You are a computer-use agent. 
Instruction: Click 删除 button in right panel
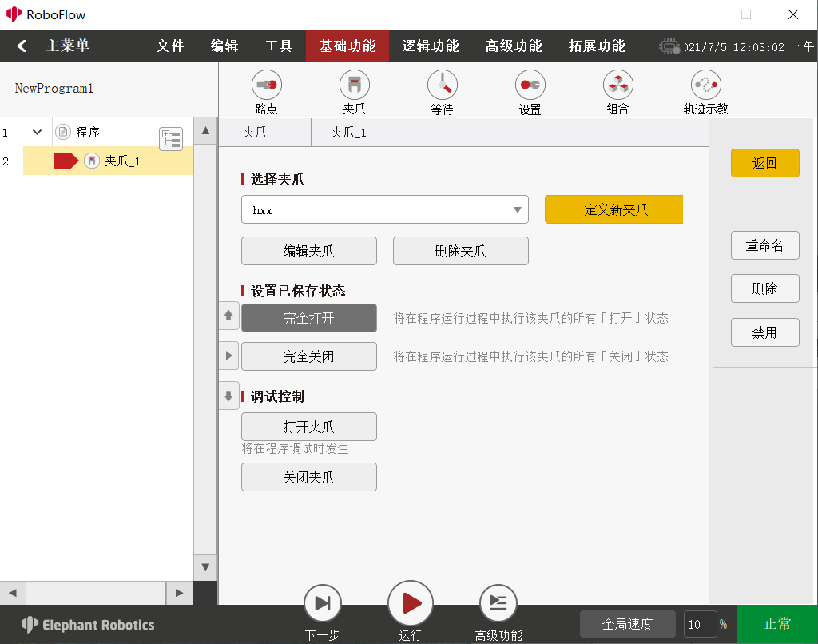click(764, 288)
